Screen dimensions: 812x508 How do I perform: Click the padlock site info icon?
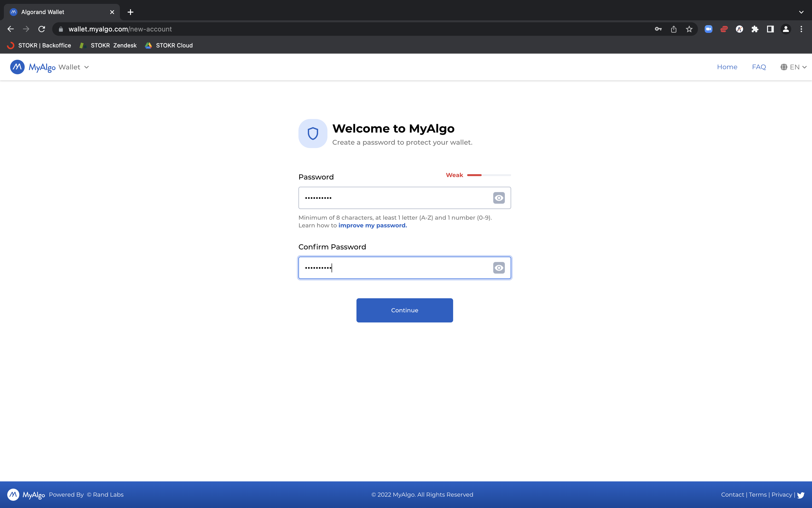click(61, 29)
